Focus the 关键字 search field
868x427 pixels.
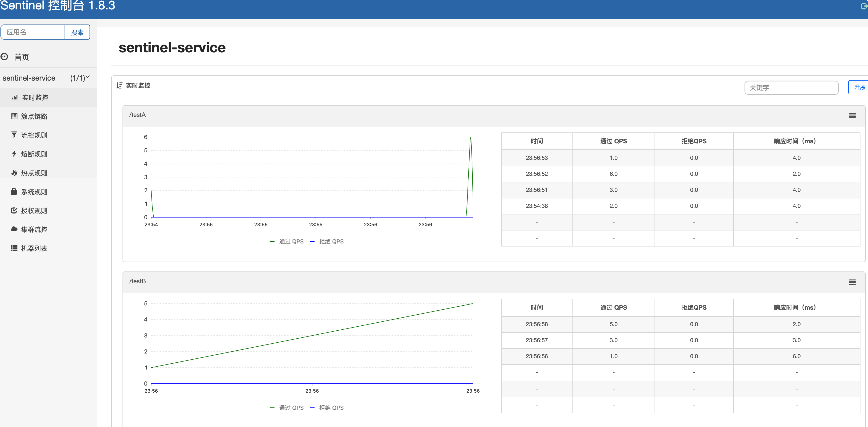tap(791, 88)
